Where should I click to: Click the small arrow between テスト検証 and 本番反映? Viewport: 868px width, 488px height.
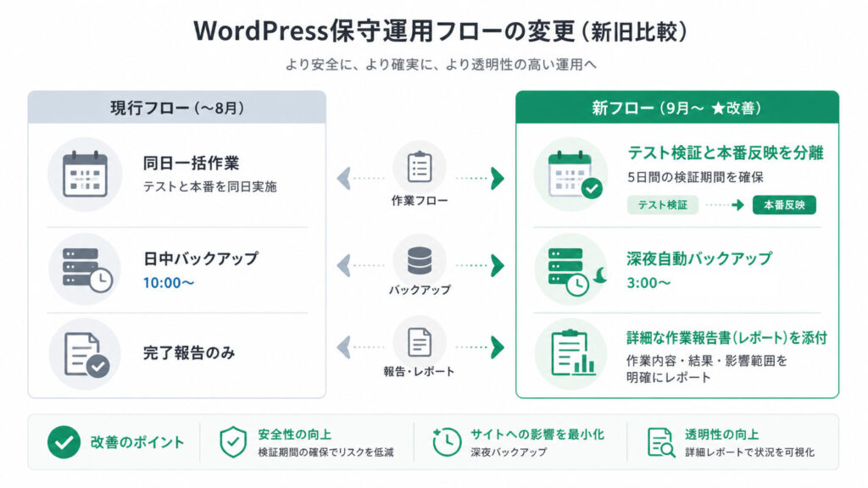point(737,205)
